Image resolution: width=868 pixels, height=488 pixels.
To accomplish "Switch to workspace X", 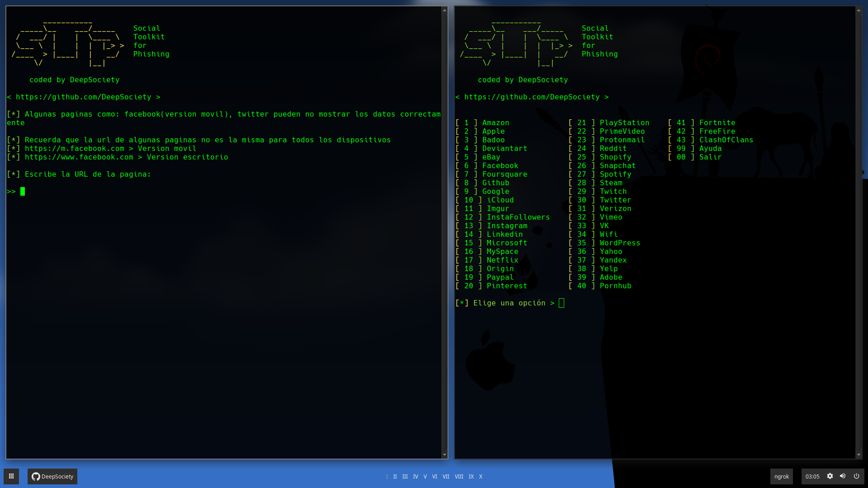I will pyautogui.click(x=481, y=477).
